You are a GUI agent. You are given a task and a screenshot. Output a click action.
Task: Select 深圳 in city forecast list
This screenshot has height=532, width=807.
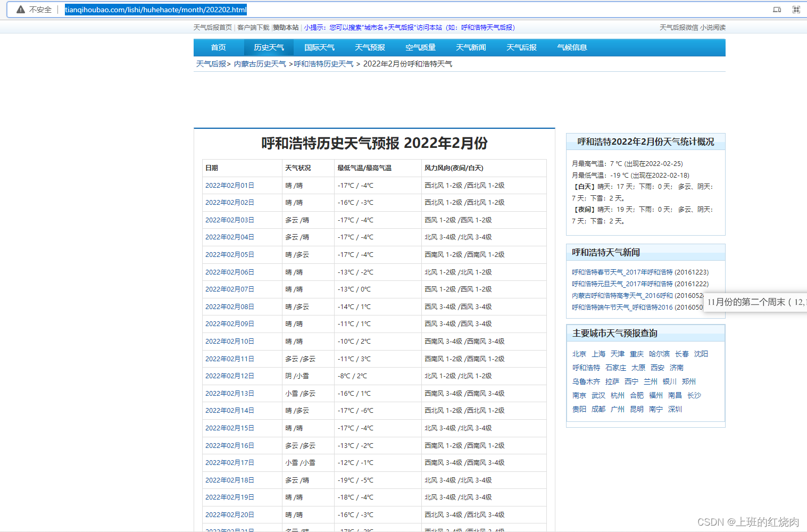tap(675, 409)
